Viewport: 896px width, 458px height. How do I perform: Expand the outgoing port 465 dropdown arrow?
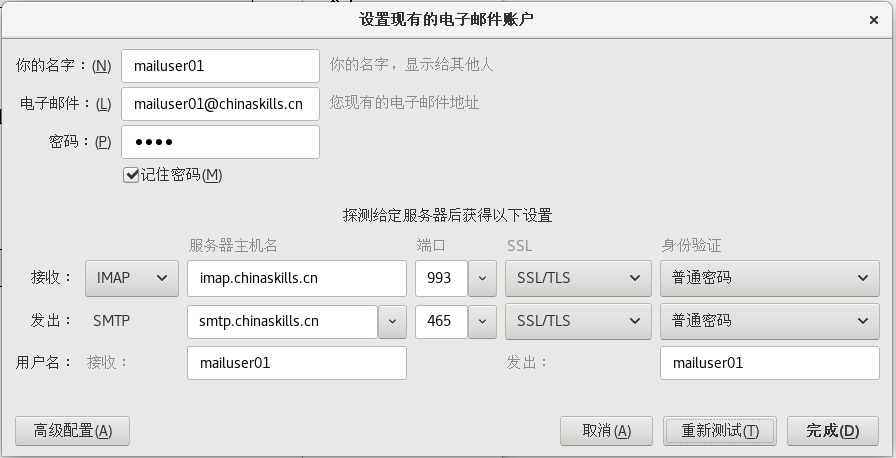482,321
